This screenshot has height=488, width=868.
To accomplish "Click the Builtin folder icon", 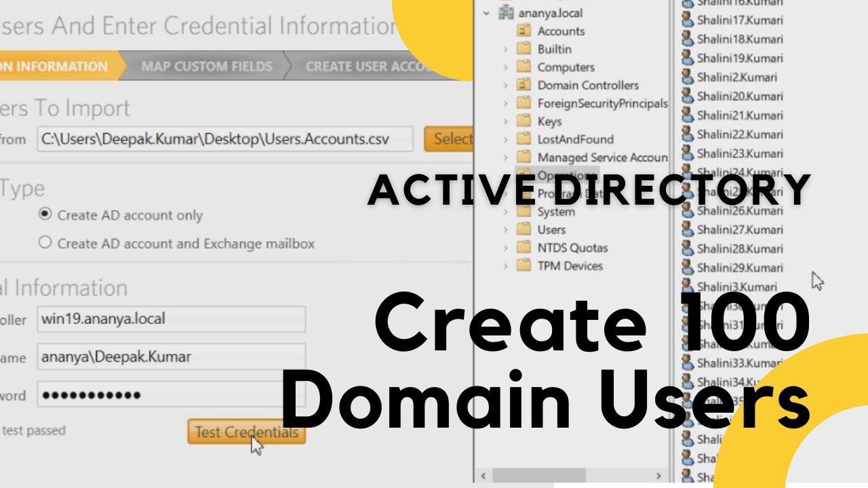I will (x=524, y=49).
